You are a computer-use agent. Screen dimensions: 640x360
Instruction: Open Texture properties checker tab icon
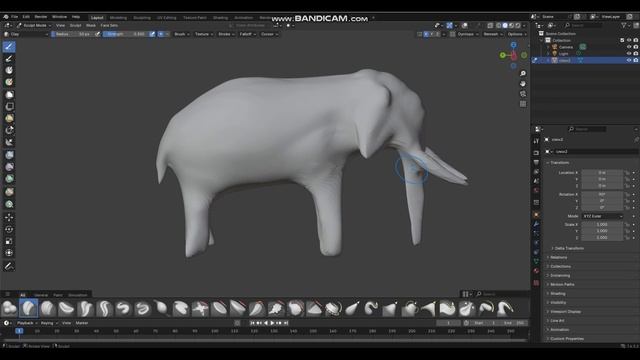click(x=536, y=282)
